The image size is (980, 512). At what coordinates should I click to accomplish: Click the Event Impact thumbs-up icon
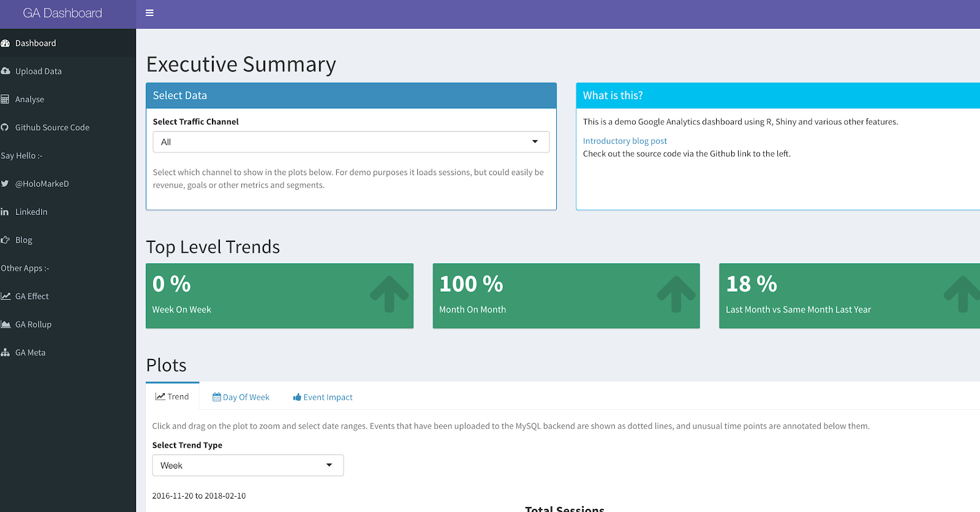tap(297, 397)
